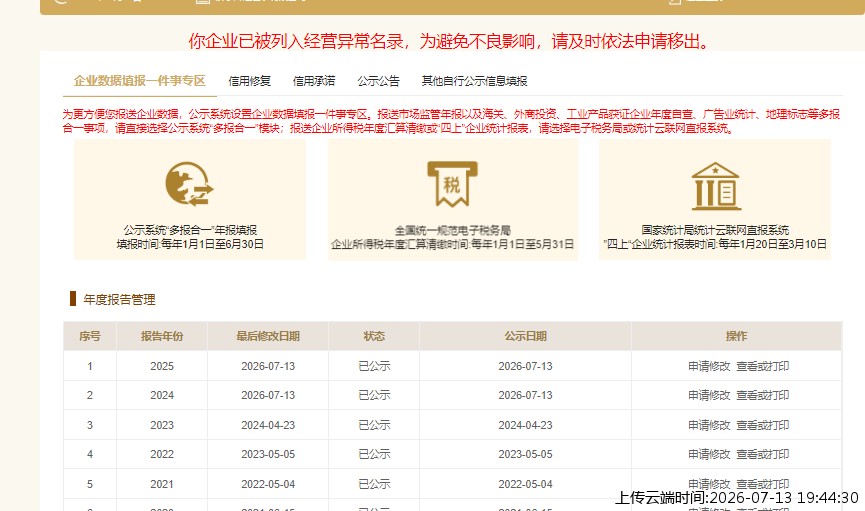Screen dimensions: 865x511
Task: Click last-modified date 2023-05-05
Action: 268,454
